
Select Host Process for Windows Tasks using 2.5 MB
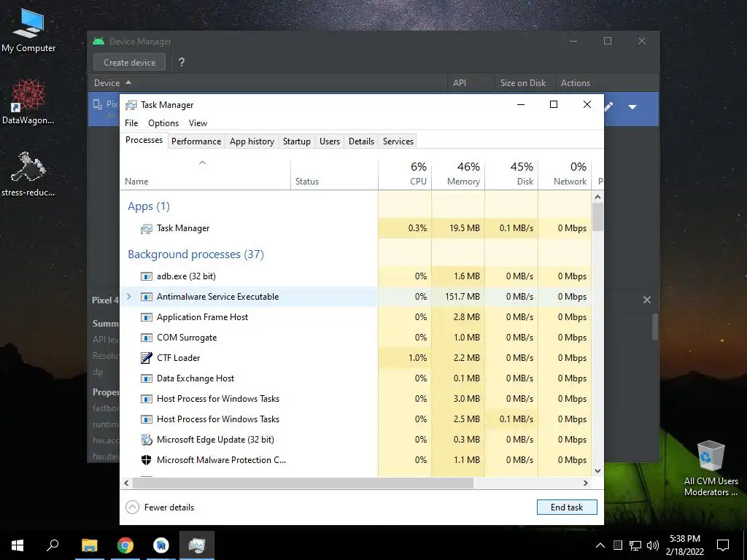(355, 419)
